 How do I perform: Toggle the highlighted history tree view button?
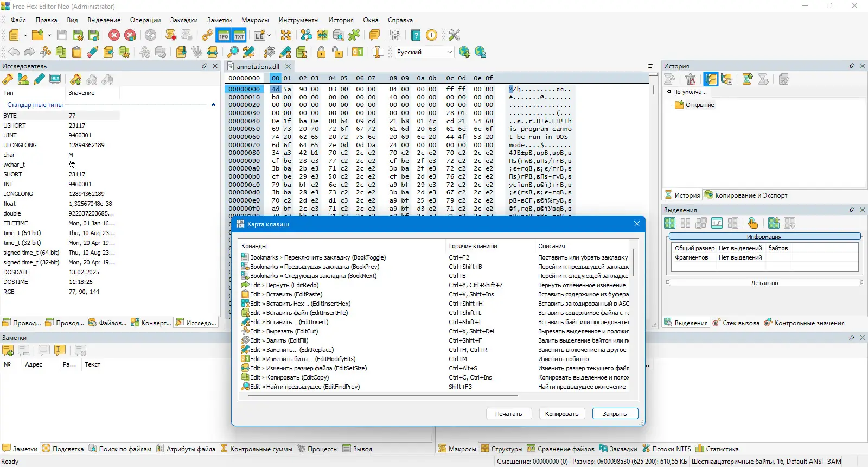click(x=711, y=79)
